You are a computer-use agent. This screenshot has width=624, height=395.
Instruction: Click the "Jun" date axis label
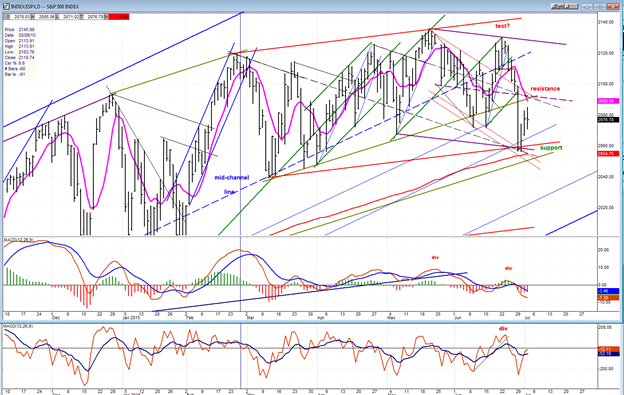[458, 318]
